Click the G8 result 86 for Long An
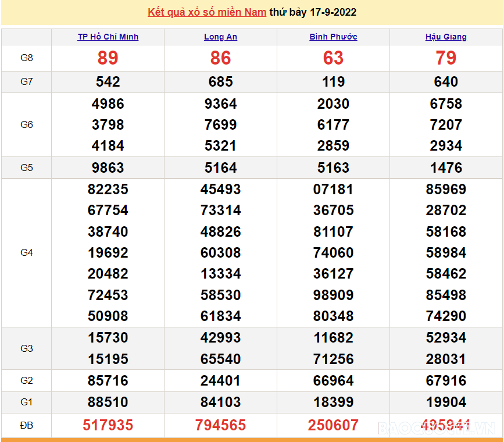 point(220,58)
